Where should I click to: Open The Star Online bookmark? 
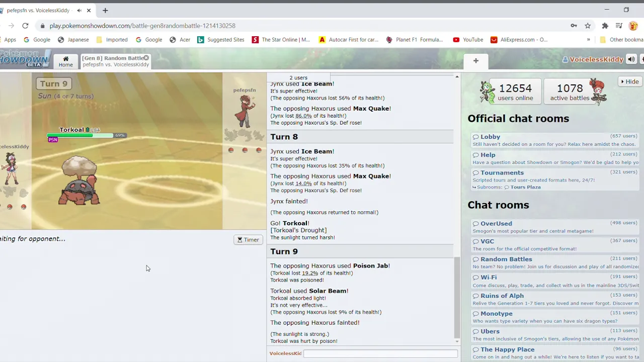pyautogui.click(x=281, y=40)
